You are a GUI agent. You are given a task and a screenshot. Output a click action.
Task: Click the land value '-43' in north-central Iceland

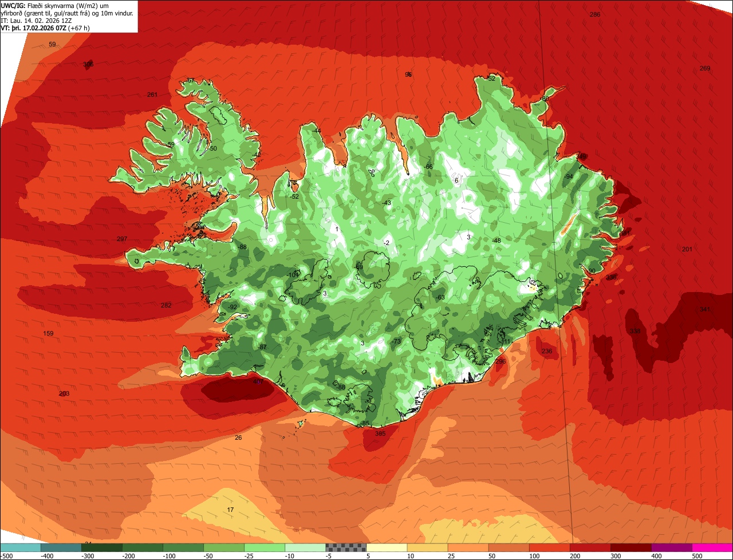(387, 203)
